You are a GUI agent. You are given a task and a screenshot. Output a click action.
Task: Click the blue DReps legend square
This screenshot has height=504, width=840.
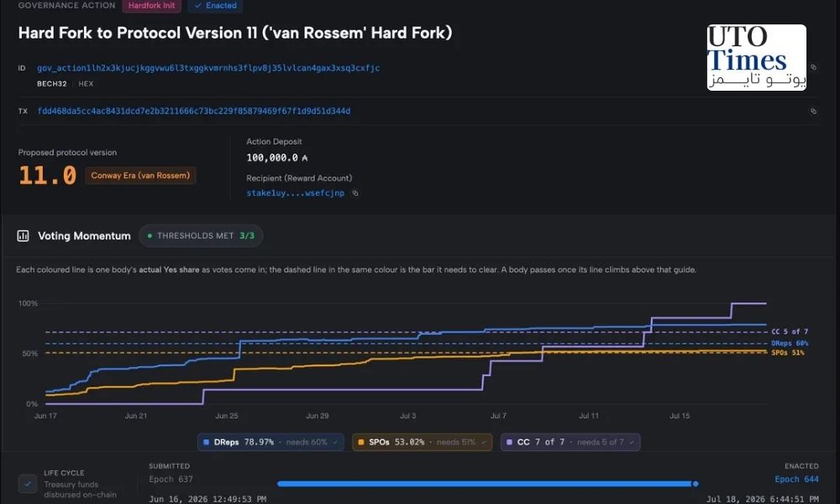coord(207,443)
